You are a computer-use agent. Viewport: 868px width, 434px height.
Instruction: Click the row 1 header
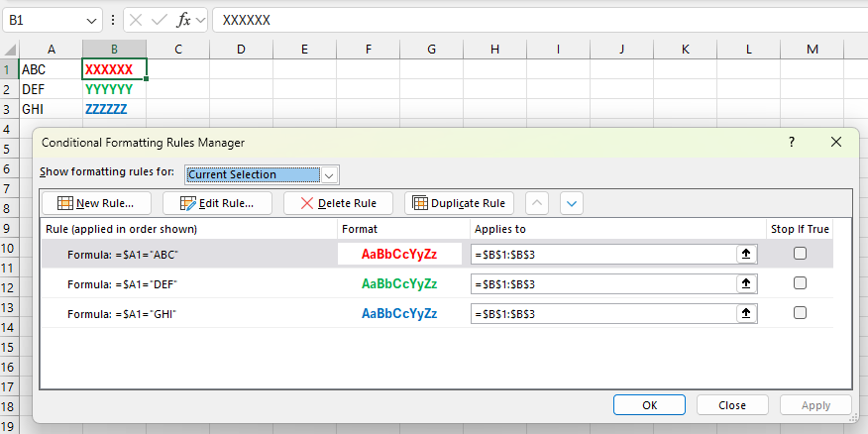coord(9,69)
